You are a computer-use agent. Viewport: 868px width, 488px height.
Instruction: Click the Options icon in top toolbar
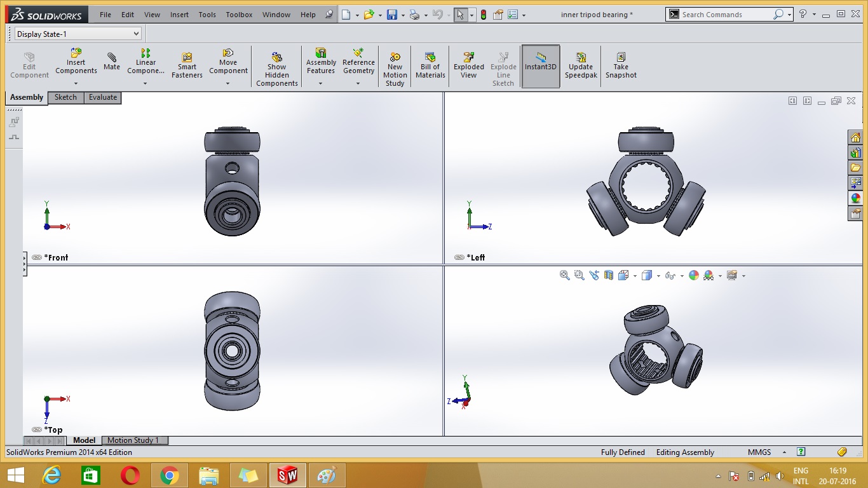[x=513, y=15]
